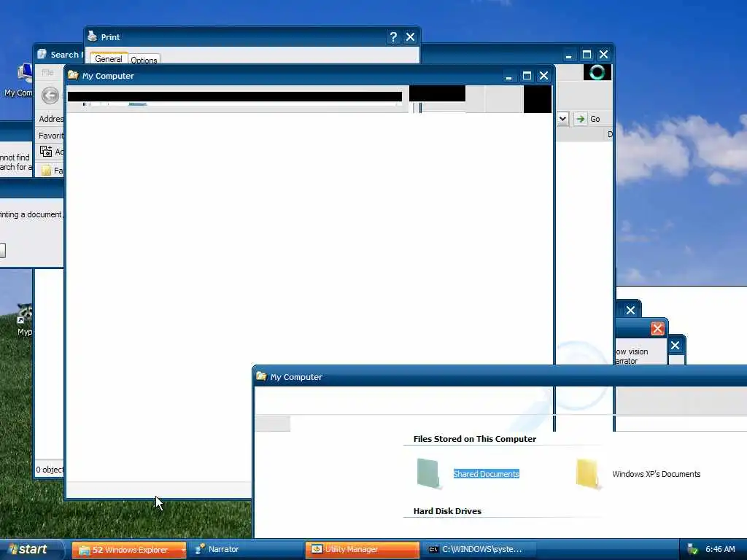Close the Search window

[603, 55]
